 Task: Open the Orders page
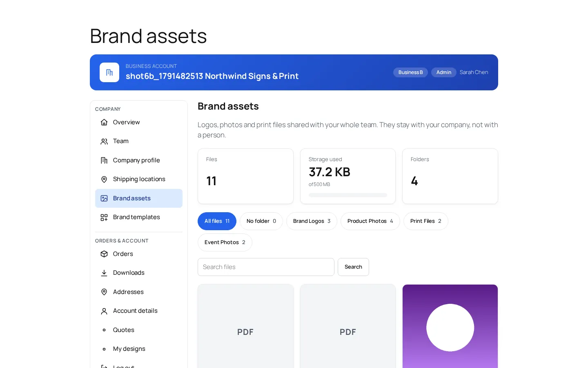[139, 254]
